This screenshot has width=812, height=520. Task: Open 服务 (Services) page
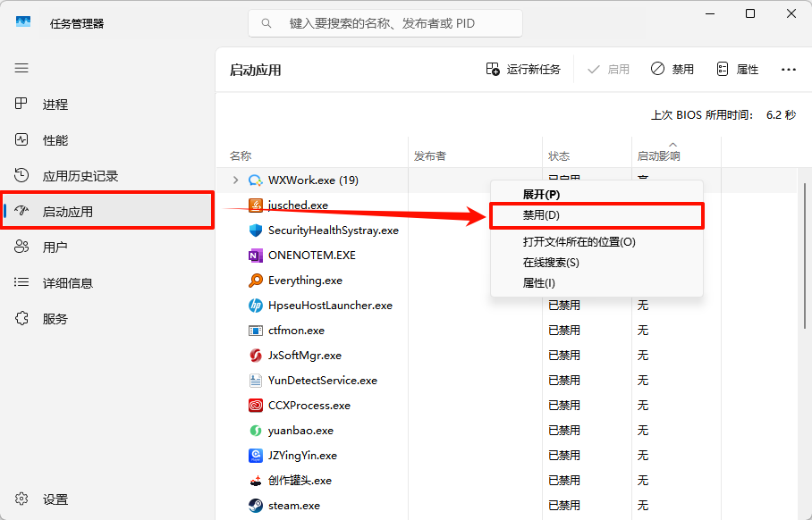[x=55, y=319]
